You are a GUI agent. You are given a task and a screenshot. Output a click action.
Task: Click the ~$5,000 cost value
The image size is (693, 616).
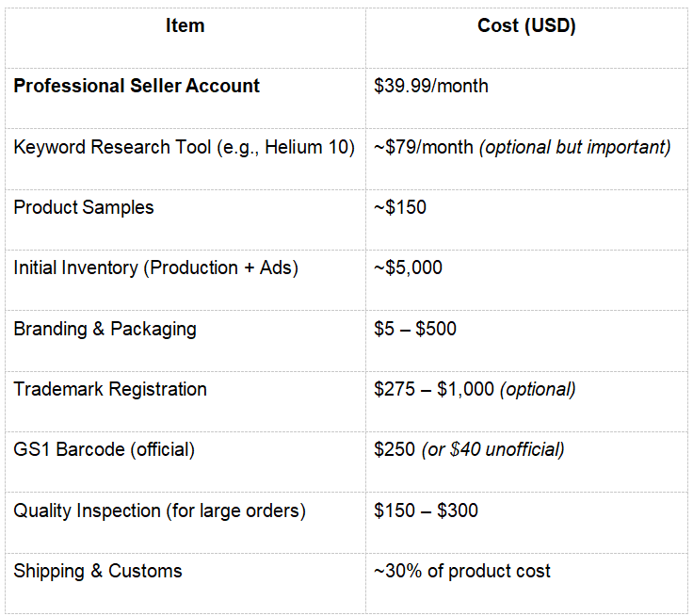point(408,267)
